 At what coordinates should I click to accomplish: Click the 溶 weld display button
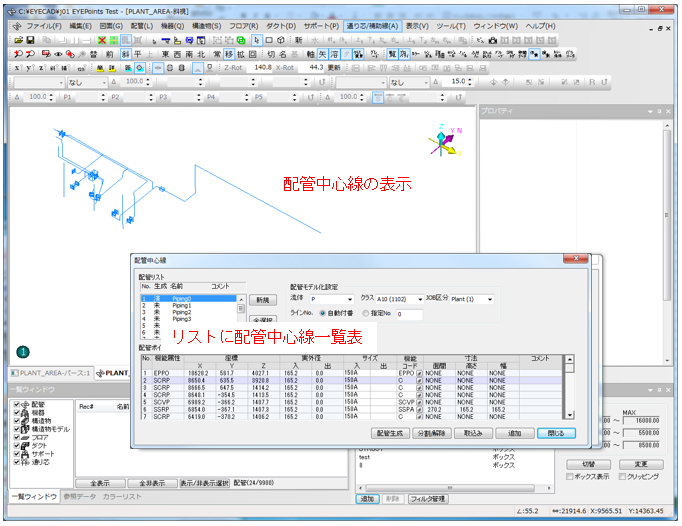[x=334, y=54]
